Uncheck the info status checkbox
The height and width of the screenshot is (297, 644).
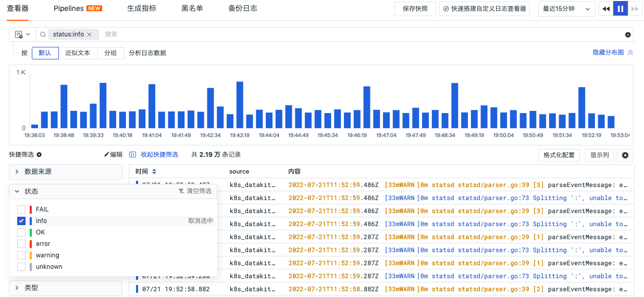pyautogui.click(x=21, y=221)
